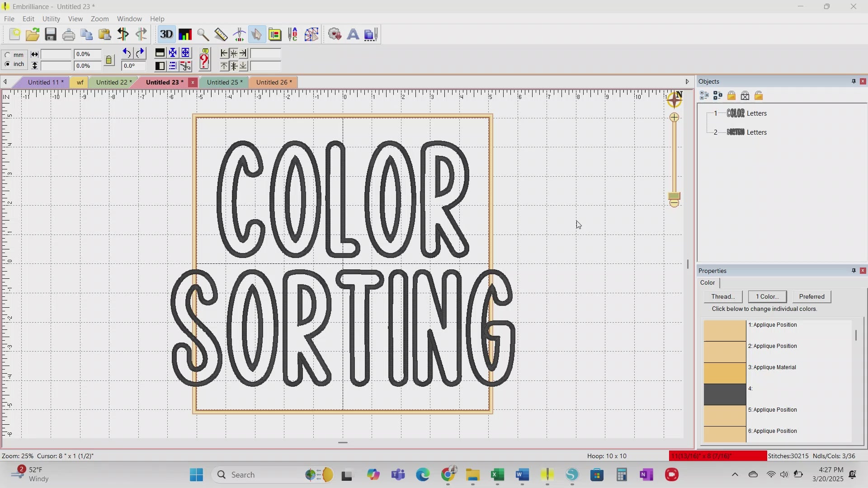Rotate left using counterclockwise arrow
Viewport: 868px width, 488px height.
tap(127, 53)
